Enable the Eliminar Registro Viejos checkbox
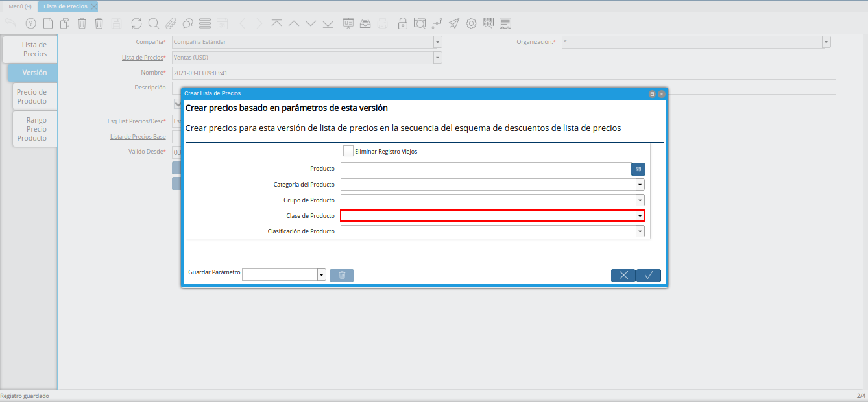Viewport: 868px width, 402px height. coord(348,151)
